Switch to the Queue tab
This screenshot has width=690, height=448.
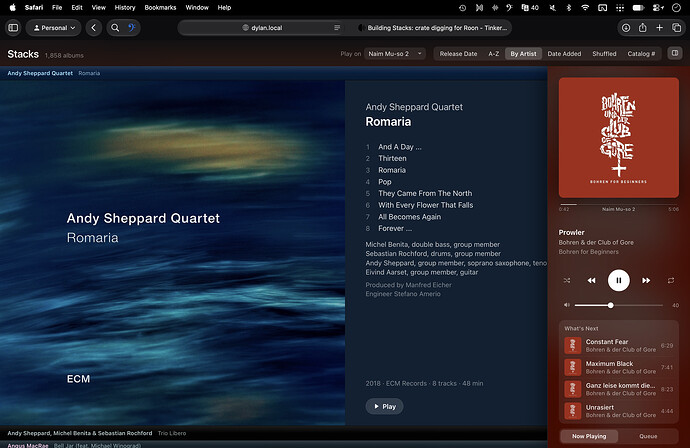[x=648, y=436]
